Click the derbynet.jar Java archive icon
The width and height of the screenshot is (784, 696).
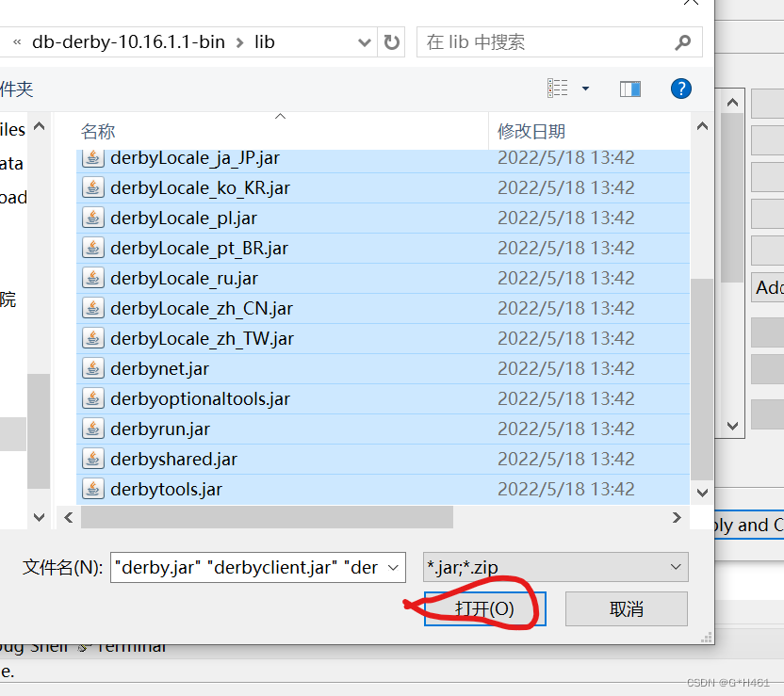coord(91,367)
